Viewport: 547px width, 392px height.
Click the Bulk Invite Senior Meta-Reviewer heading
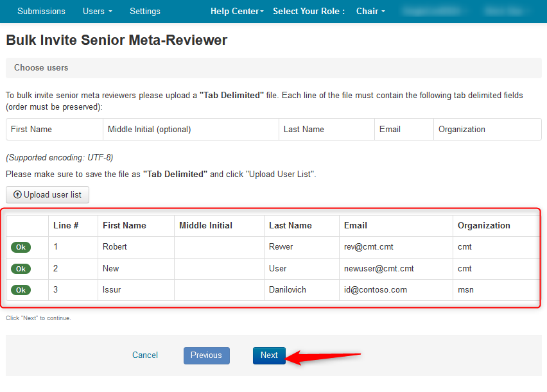pyautogui.click(x=116, y=40)
